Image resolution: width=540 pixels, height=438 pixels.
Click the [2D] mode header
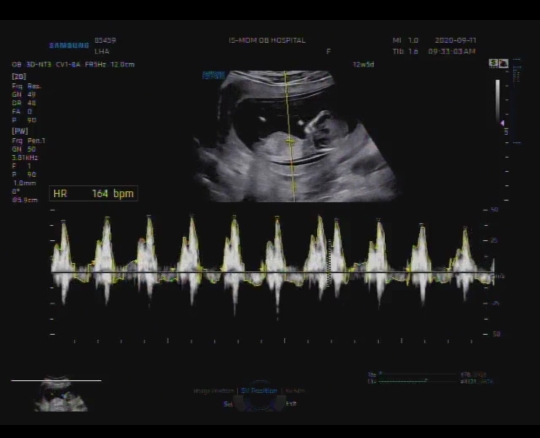coord(19,76)
